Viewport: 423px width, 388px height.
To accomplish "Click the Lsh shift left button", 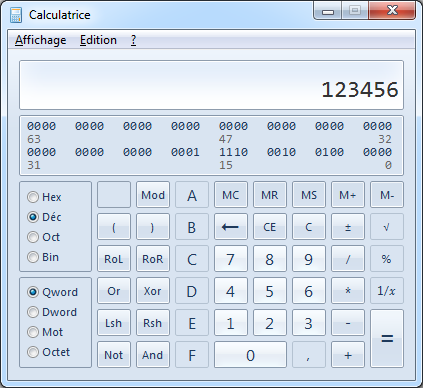I will (114, 323).
